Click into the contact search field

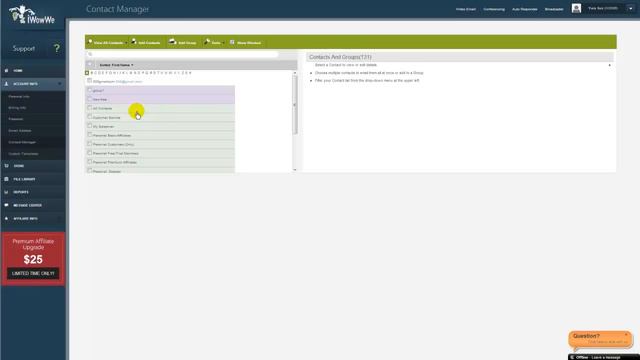click(x=182, y=54)
